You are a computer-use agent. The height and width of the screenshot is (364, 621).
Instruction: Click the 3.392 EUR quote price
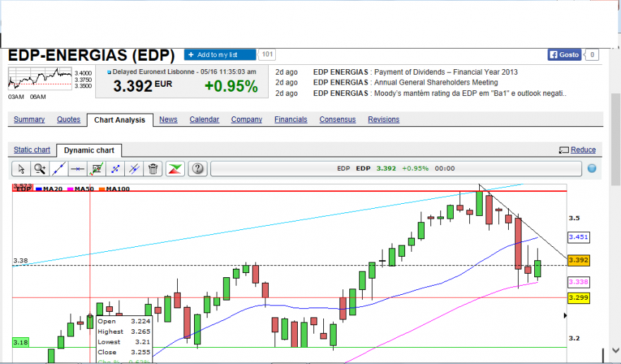pos(143,85)
